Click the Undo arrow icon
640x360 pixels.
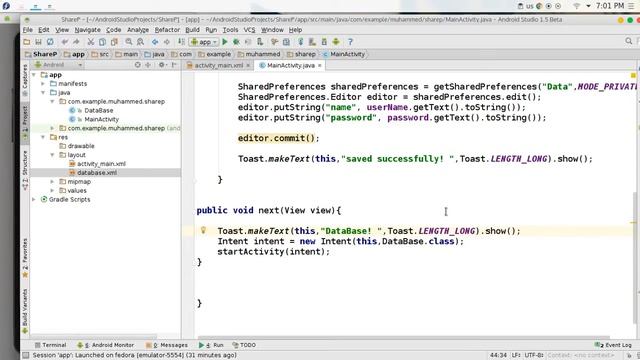coord(64,42)
